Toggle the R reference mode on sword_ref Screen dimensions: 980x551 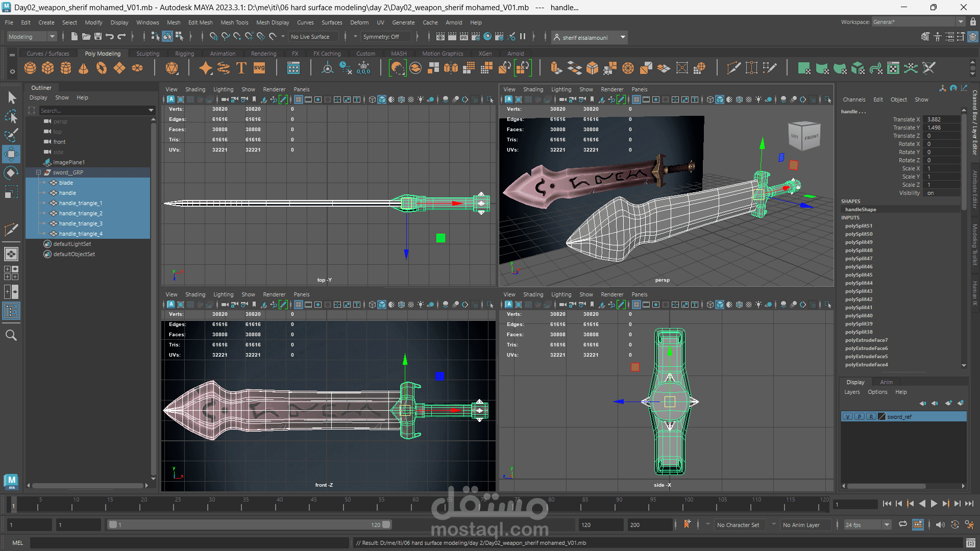pos(871,417)
